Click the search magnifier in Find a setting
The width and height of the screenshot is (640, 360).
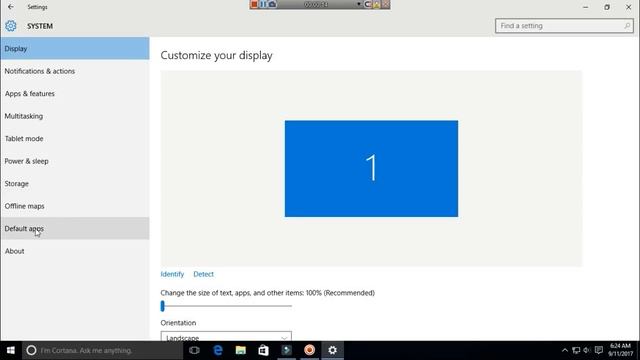pos(627,26)
